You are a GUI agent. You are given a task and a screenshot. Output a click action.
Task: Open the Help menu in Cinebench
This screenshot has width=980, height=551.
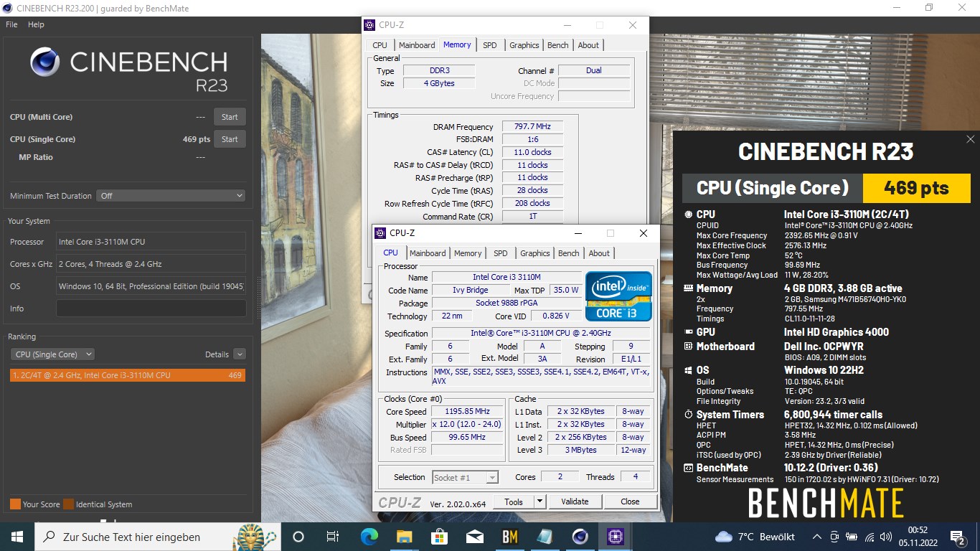tap(36, 24)
